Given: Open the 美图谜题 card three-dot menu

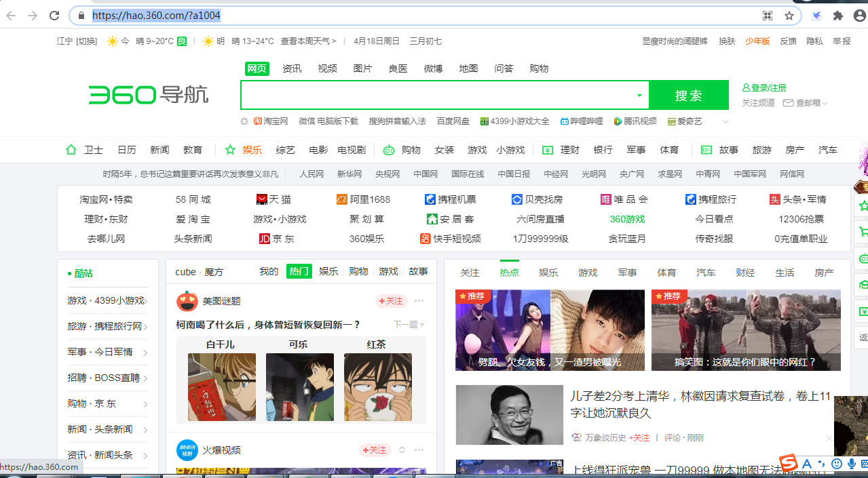Looking at the screenshot, I should tap(419, 301).
